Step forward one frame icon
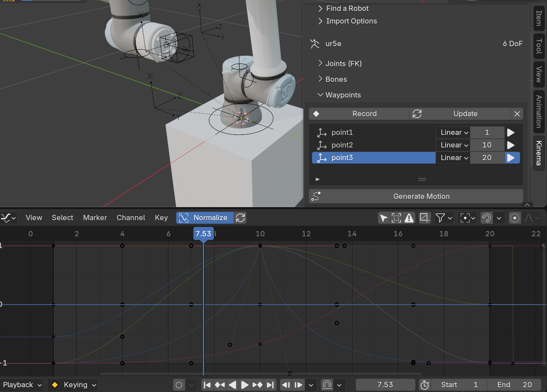Image resolution: width=547 pixels, height=392 pixels. click(299, 385)
